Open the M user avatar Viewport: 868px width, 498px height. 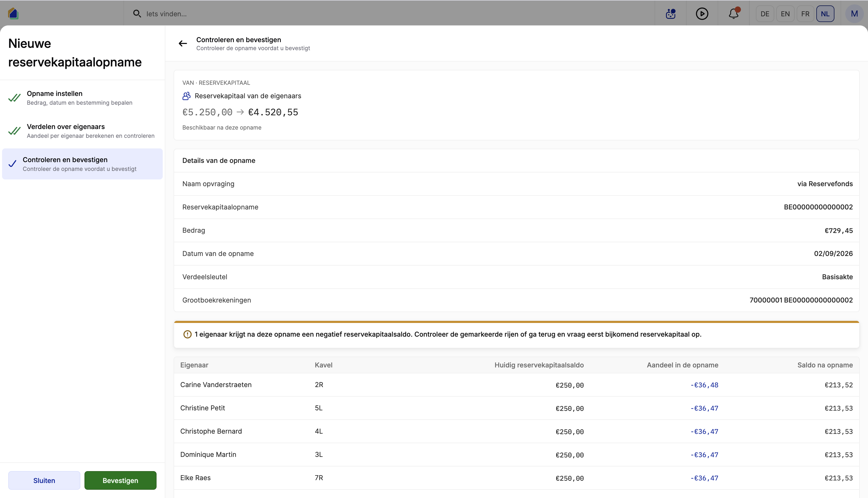[x=854, y=14]
